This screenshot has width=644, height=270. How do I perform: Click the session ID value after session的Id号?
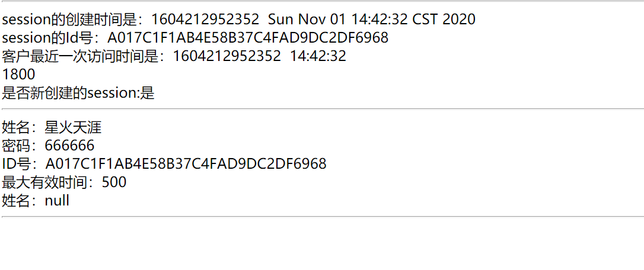pyautogui.click(x=248, y=38)
